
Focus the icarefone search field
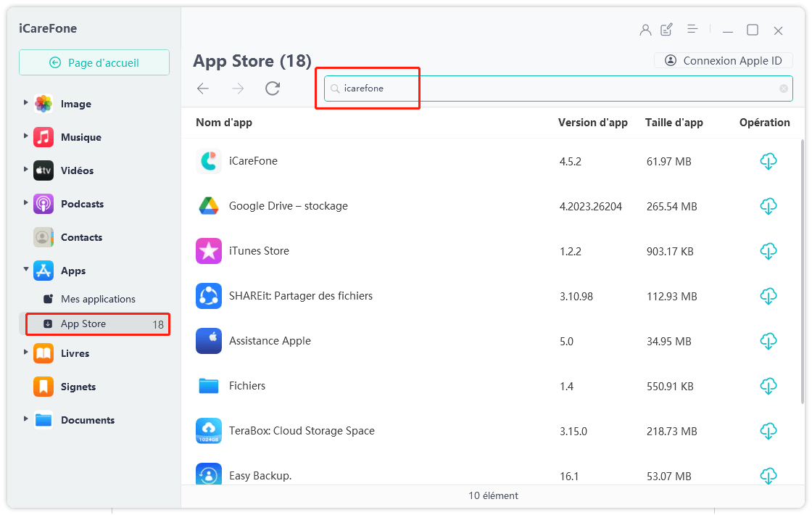(558, 88)
